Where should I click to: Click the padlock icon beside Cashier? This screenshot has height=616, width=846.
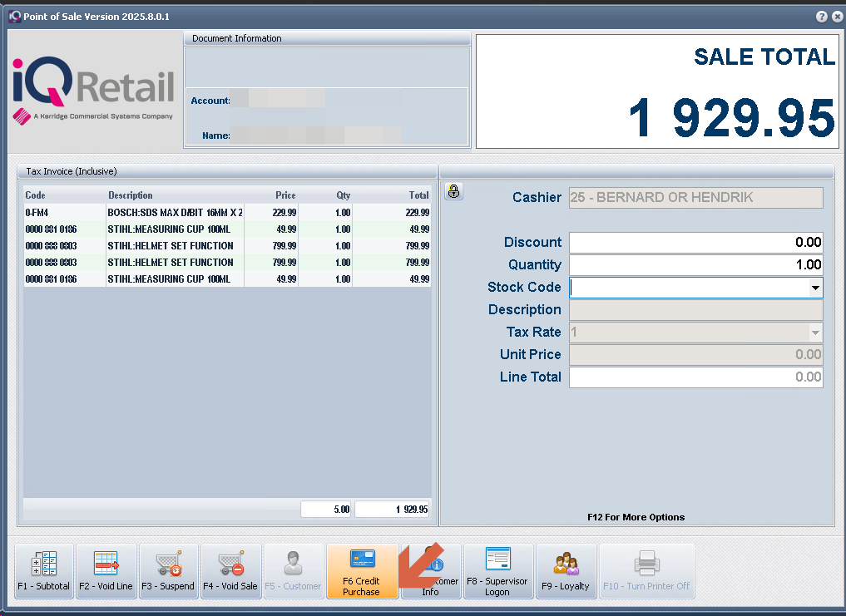pyautogui.click(x=453, y=192)
